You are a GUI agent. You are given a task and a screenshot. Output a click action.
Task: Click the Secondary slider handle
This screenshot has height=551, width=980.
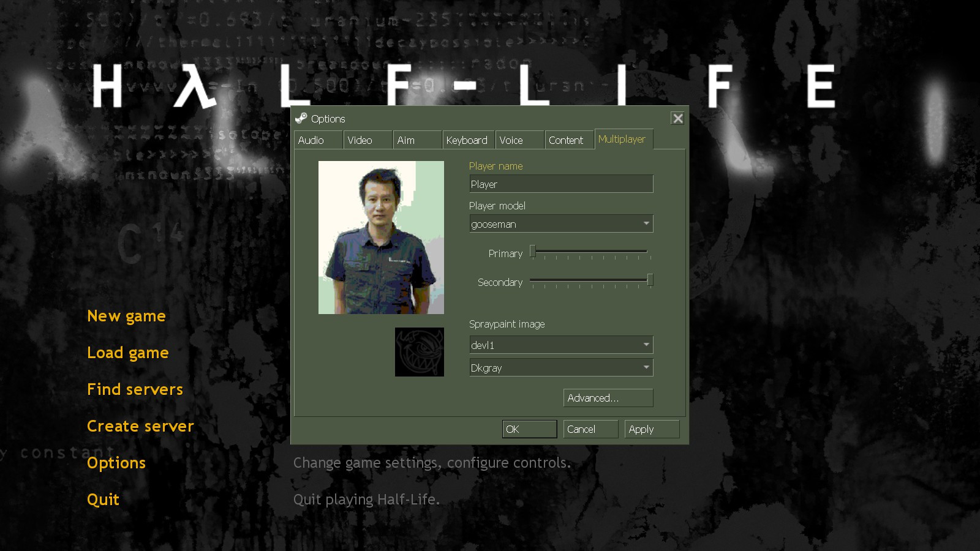click(650, 280)
